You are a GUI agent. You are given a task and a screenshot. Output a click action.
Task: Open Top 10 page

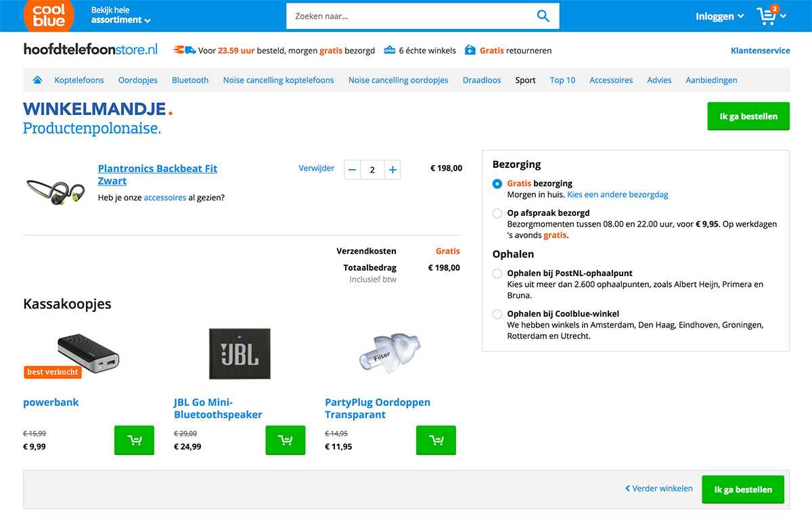pyautogui.click(x=562, y=80)
